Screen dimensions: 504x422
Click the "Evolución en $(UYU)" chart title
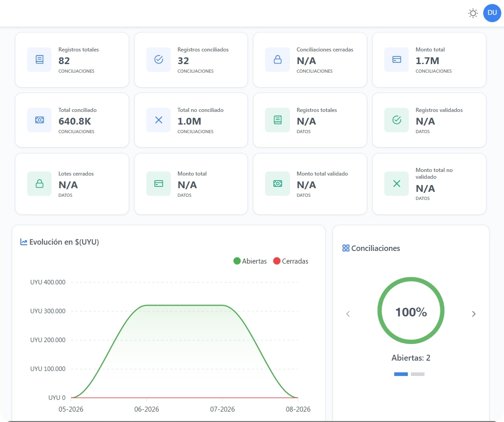pyautogui.click(x=64, y=242)
